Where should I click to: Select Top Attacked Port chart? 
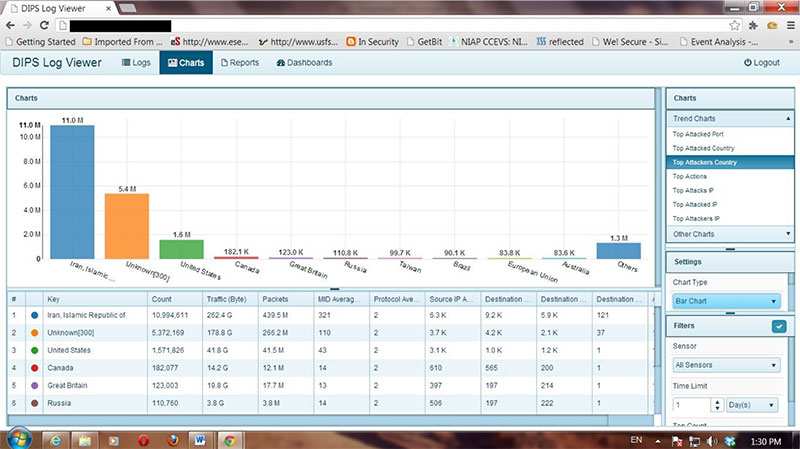tap(698, 134)
